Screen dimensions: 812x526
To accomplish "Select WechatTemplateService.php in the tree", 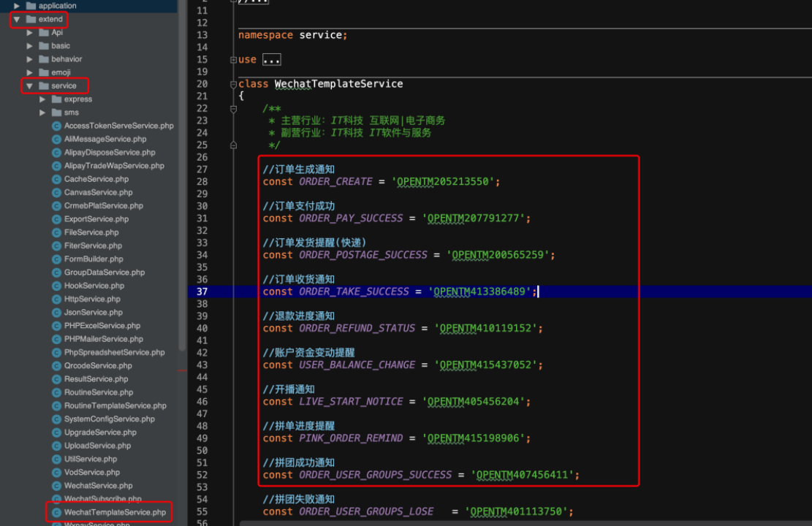I will pyautogui.click(x=115, y=513).
